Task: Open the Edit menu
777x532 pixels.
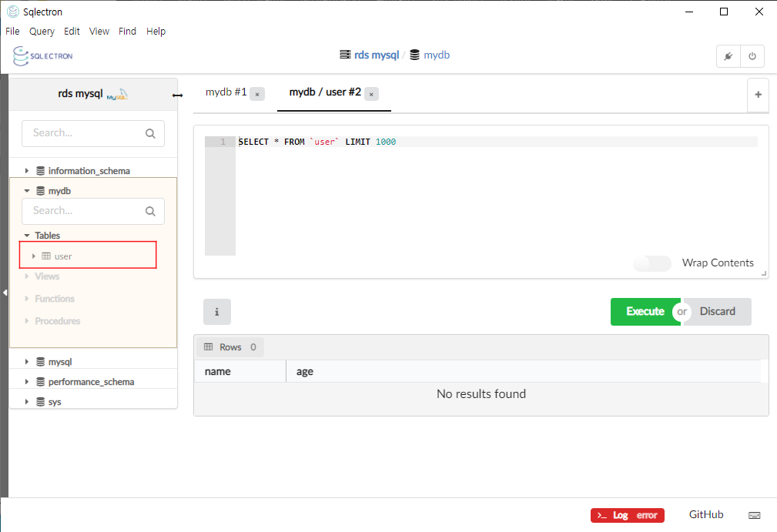Action: [72, 32]
